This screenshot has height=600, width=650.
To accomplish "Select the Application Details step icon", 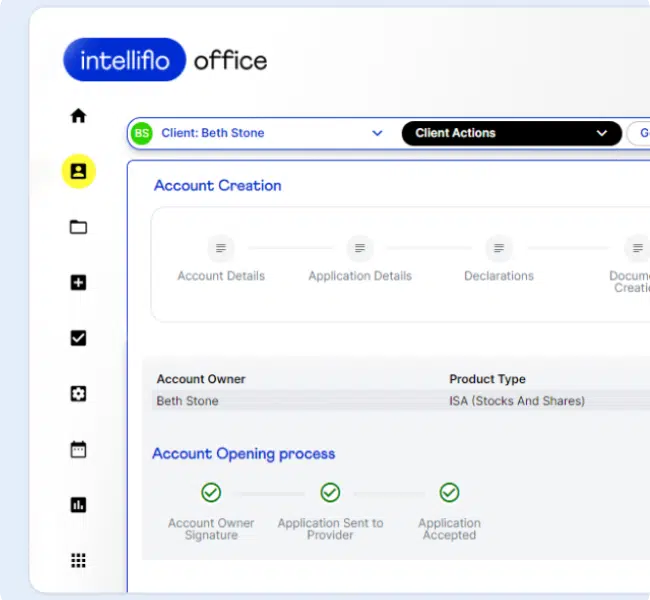I will tap(360, 248).
